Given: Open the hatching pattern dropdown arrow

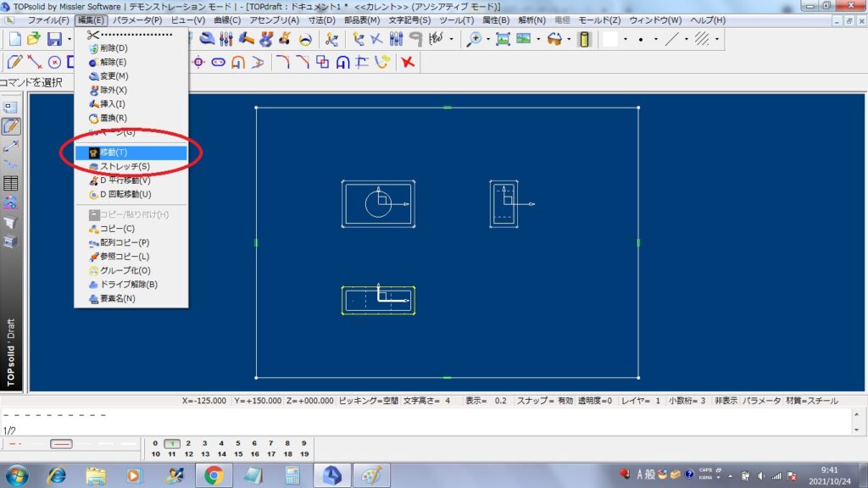Looking at the screenshot, I should (x=717, y=39).
